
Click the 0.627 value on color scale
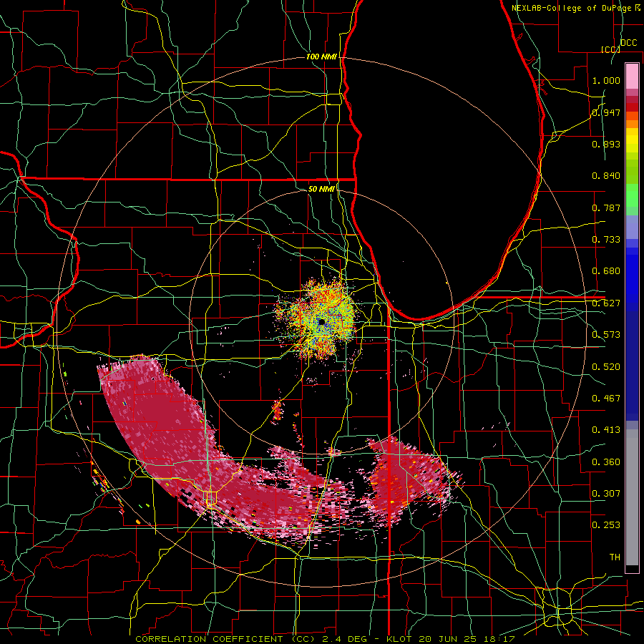point(606,303)
